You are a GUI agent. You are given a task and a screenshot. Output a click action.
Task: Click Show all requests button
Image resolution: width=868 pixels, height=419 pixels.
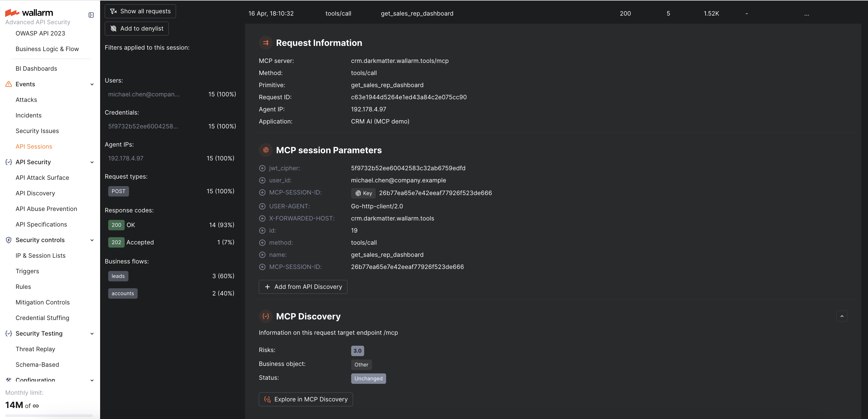coord(140,11)
